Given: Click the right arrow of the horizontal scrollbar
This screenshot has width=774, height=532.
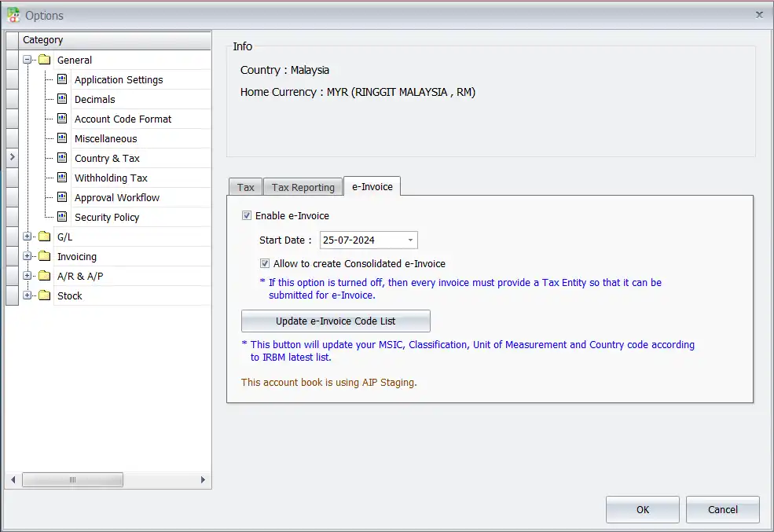Looking at the screenshot, I should [203, 479].
